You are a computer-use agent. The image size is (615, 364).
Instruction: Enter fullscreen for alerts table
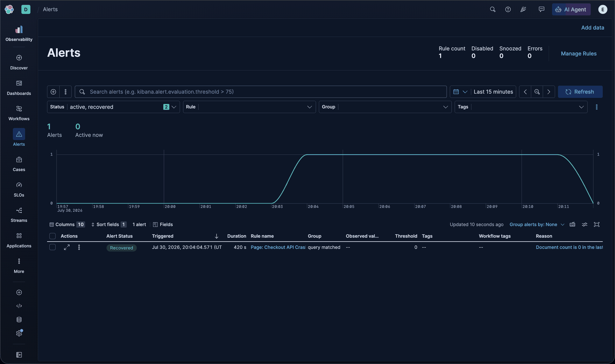pyautogui.click(x=597, y=224)
